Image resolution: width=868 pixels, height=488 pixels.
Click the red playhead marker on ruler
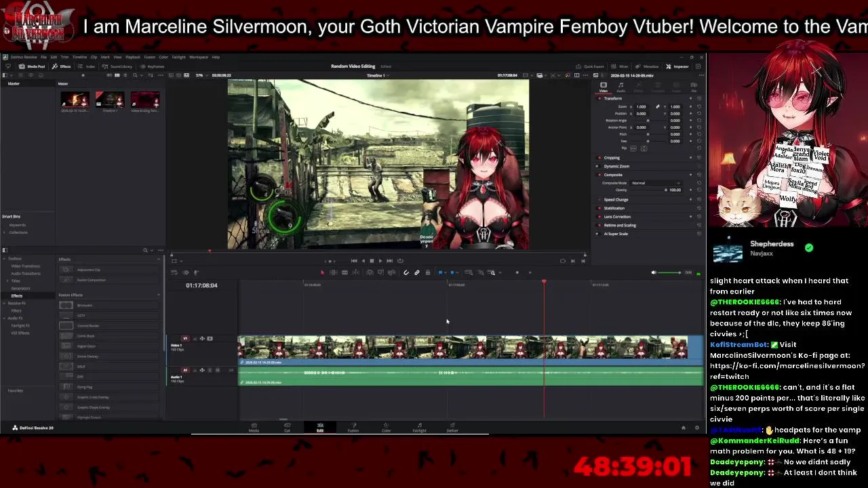click(544, 281)
